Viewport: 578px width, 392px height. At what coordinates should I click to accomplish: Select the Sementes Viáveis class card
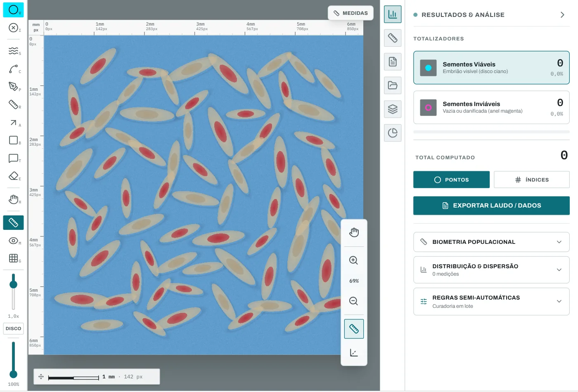(x=491, y=68)
